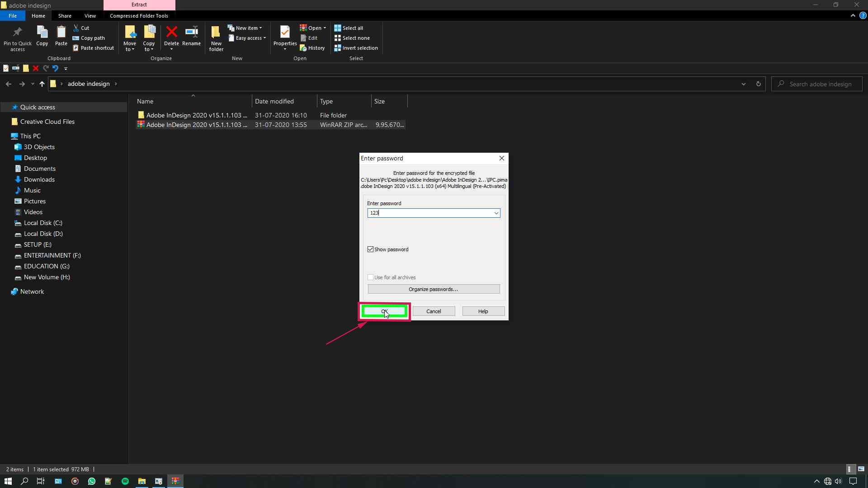Enable Use for all archives

(371, 277)
